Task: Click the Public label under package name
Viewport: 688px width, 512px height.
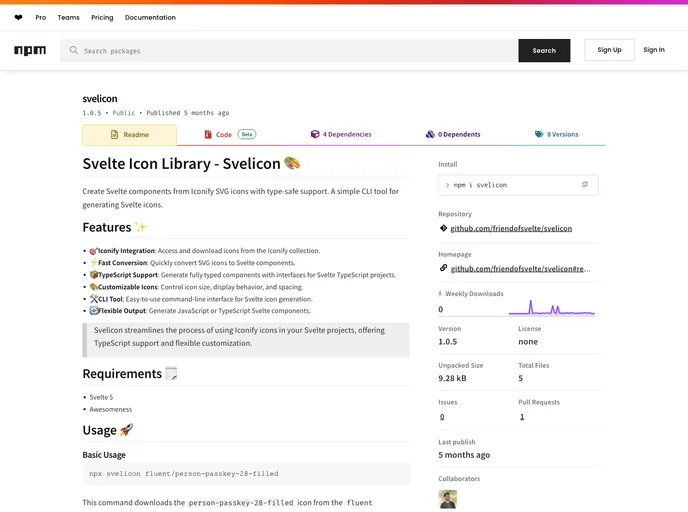Action: tap(124, 113)
